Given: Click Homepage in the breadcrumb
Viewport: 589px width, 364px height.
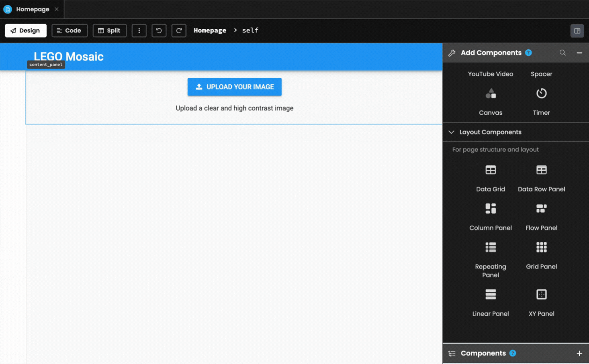Looking at the screenshot, I should tap(210, 31).
